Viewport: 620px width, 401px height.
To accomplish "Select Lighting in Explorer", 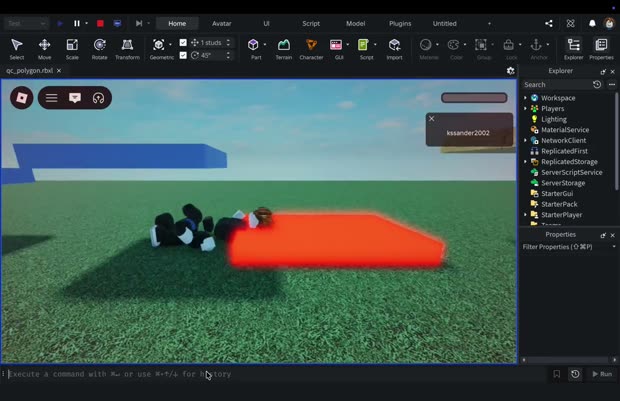I will point(554,119).
